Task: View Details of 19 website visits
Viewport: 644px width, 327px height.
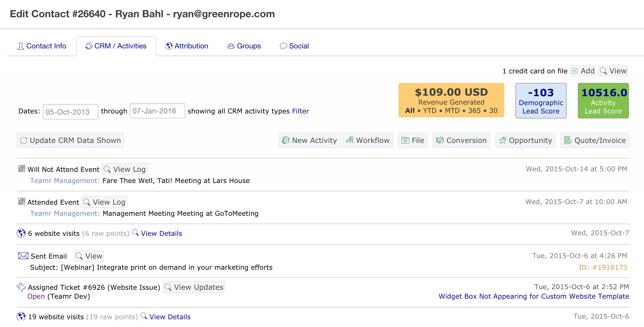Action: (170, 317)
